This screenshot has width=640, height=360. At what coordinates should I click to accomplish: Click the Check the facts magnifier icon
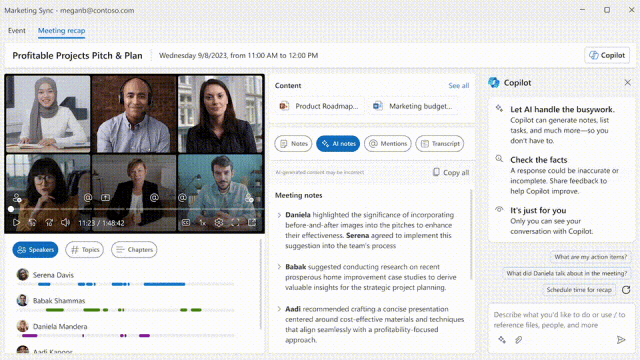(499, 159)
